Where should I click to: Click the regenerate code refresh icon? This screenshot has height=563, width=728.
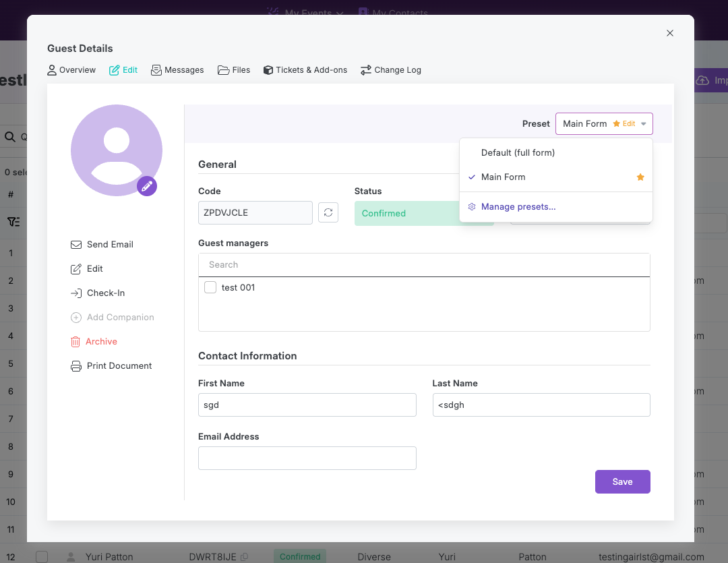(328, 213)
